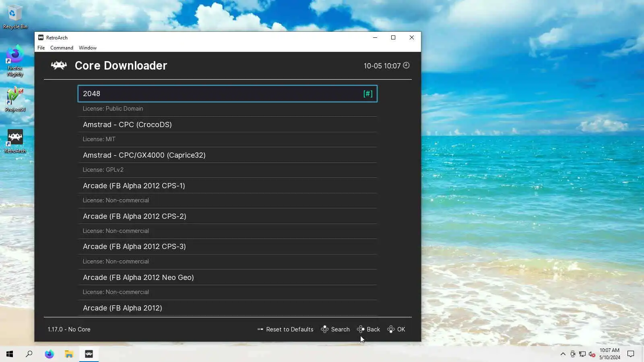This screenshot has height=362, width=644.
Task: Select the 2048 core entry
Action: click(227, 94)
